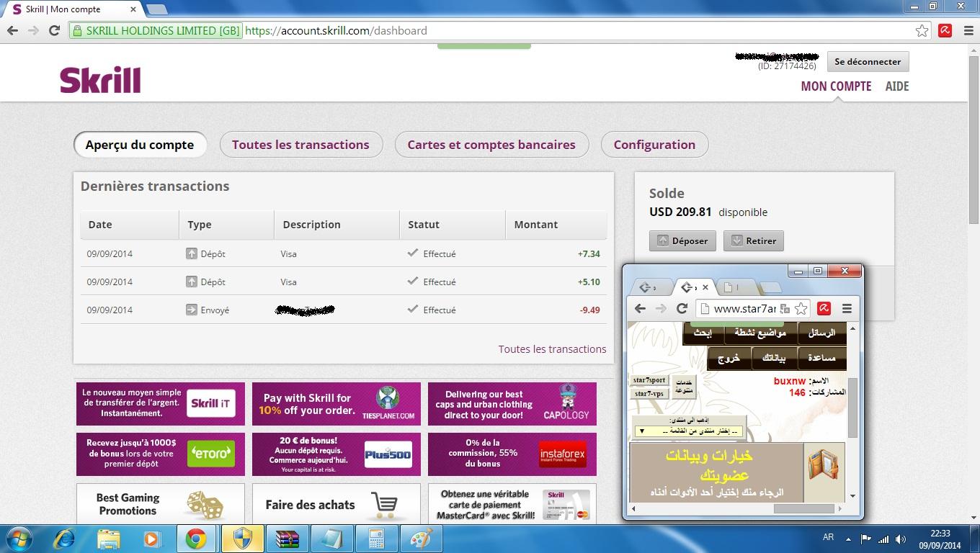This screenshot has height=553, width=980.
Task: Open Capology caps banner
Action: 512,404
